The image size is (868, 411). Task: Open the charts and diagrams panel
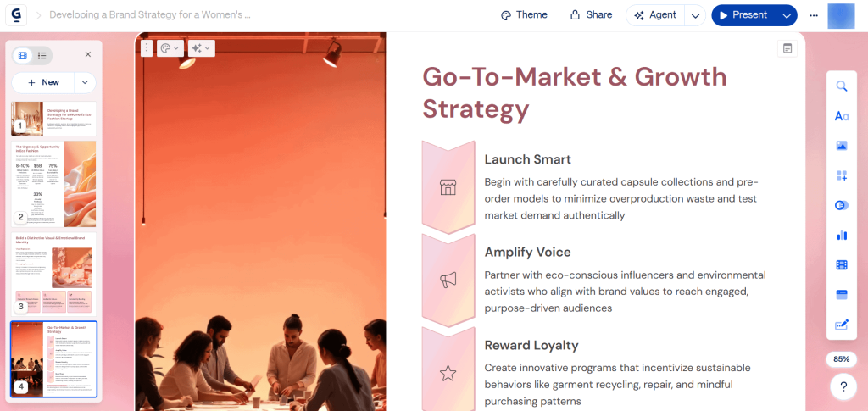[842, 235]
